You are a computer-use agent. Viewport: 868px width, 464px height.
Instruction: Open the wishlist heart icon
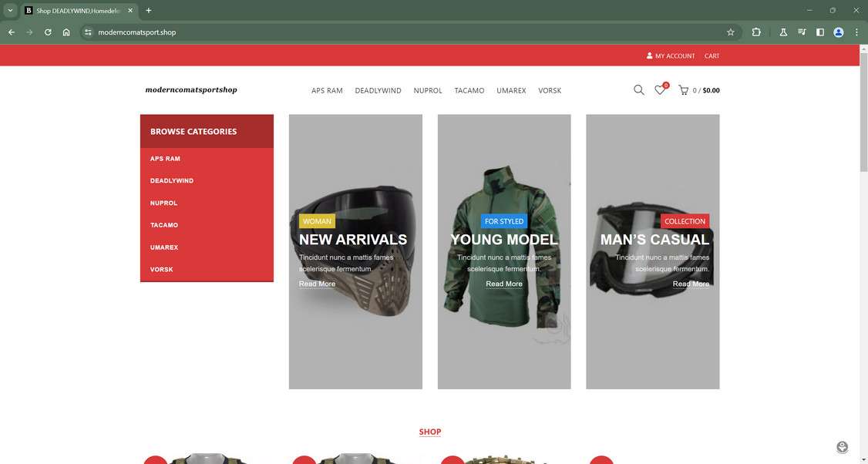coord(660,90)
